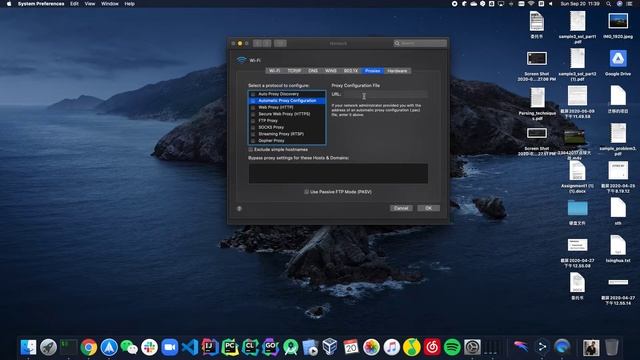Open Visual Studio Code in Dock

pyautogui.click(x=190, y=347)
